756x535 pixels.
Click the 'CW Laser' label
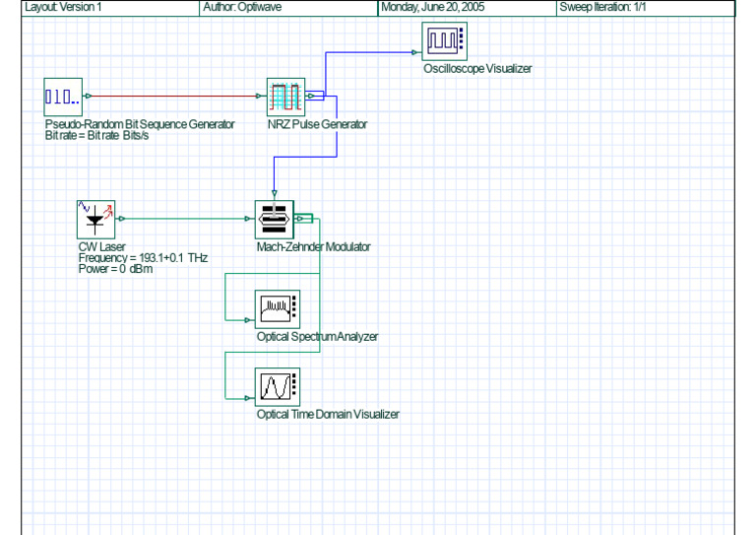pos(101,246)
